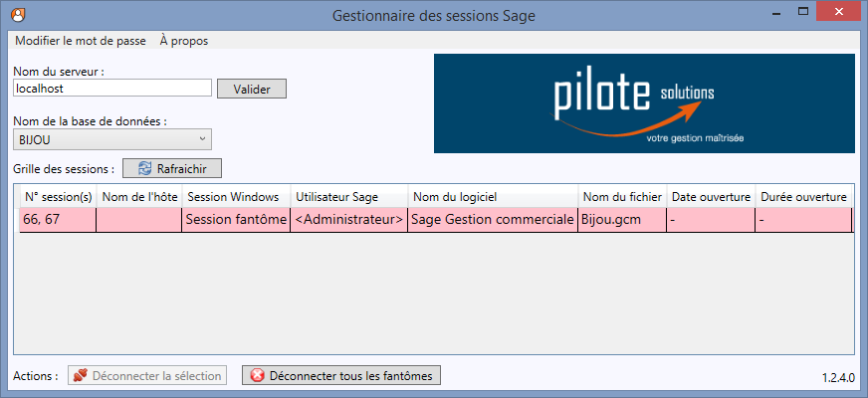Sort by Nom du logiciel column
The image size is (868, 398).
[x=492, y=196]
